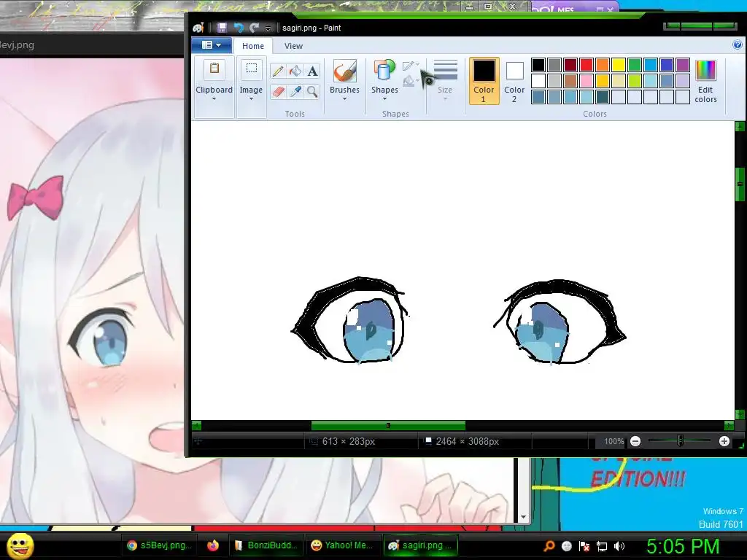Select the Magnifier tool

click(312, 91)
